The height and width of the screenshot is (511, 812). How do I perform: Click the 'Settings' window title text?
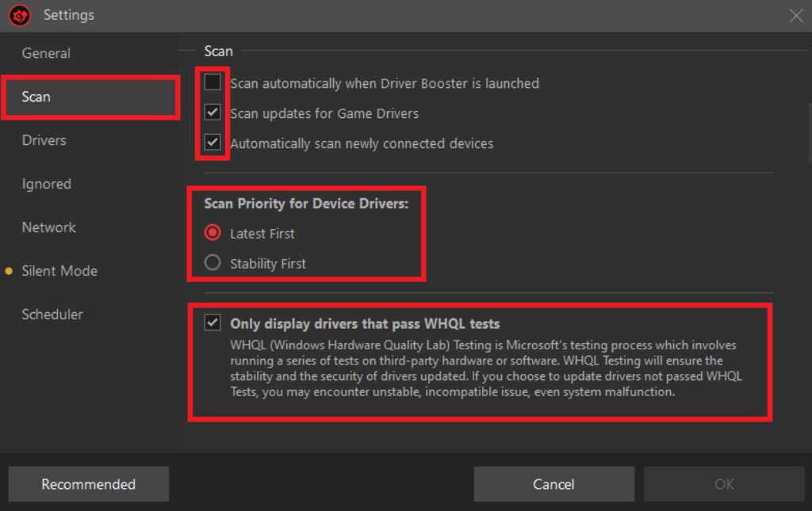pyautogui.click(x=69, y=15)
